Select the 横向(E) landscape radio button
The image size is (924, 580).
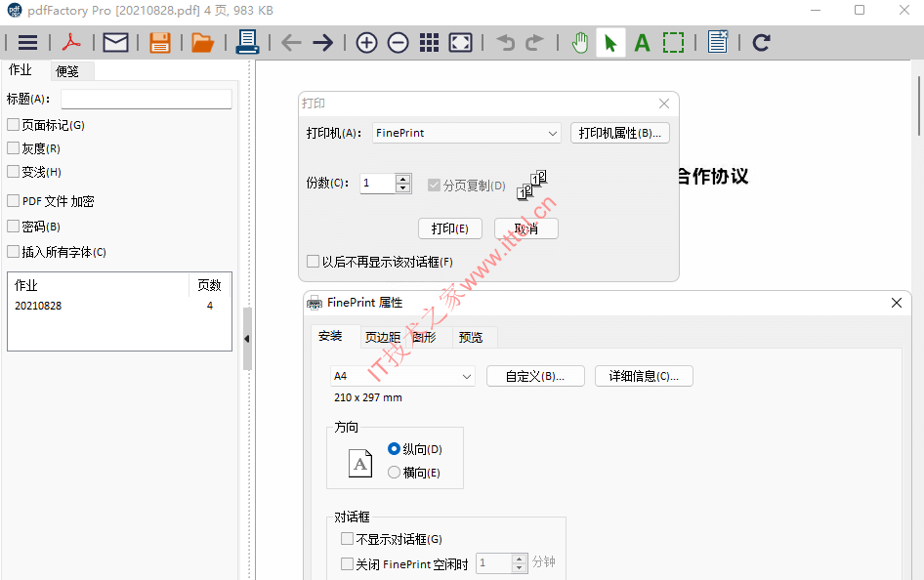tap(394, 473)
